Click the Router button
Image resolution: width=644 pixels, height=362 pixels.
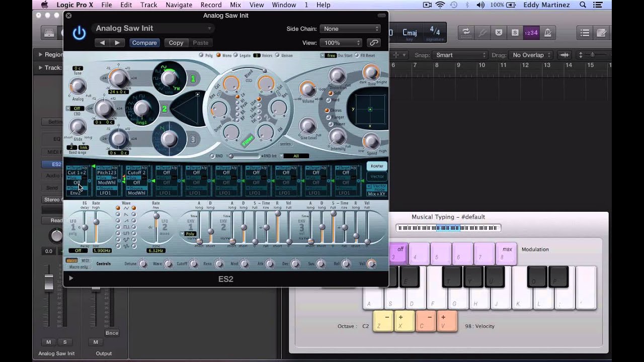click(377, 166)
